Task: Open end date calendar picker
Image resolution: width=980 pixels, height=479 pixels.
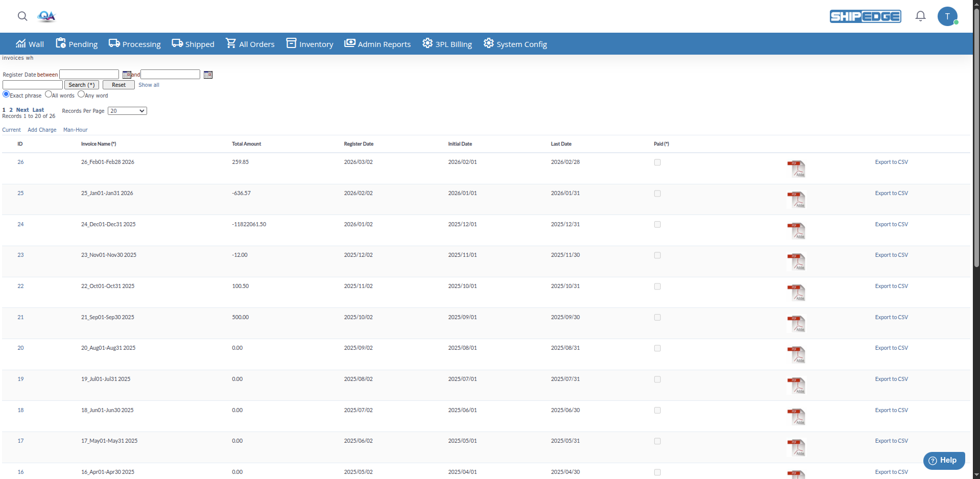Action: (x=208, y=75)
